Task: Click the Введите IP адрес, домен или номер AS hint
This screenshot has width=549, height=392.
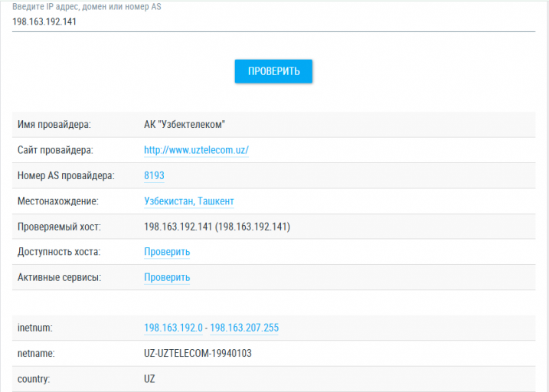Action: pos(87,7)
